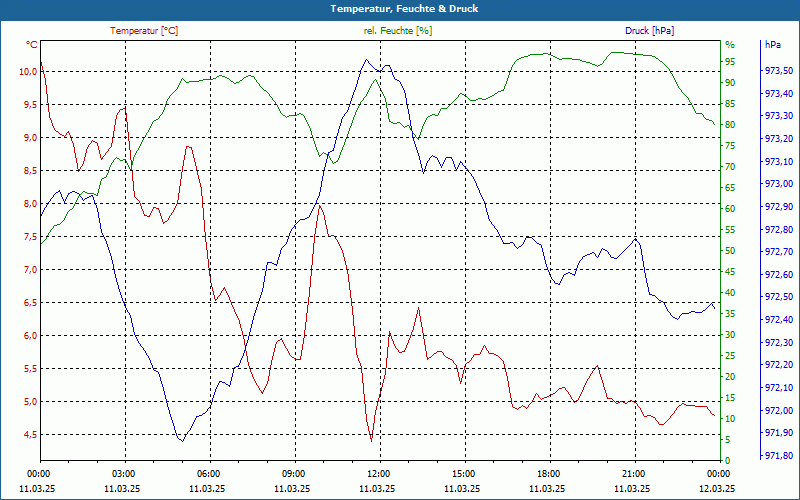Screen dimensions: 800x500
Task: Click the red "°C" axis unit label
Action: (x=32, y=44)
